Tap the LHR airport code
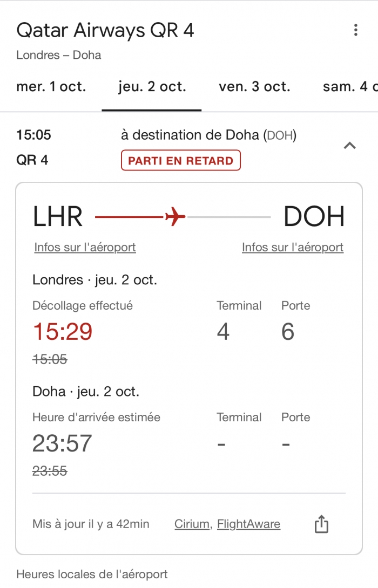The height and width of the screenshot is (588, 378). tap(58, 217)
